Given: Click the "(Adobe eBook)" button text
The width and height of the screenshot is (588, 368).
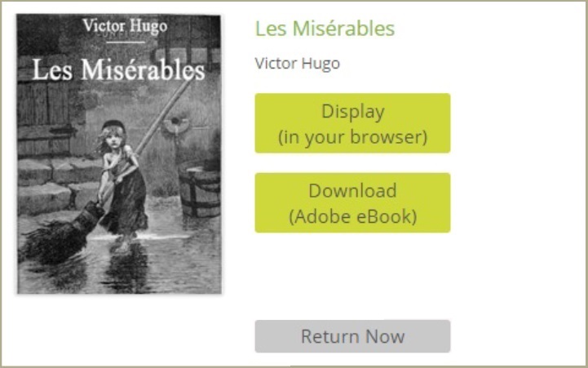Looking at the screenshot, I should click(x=352, y=216).
